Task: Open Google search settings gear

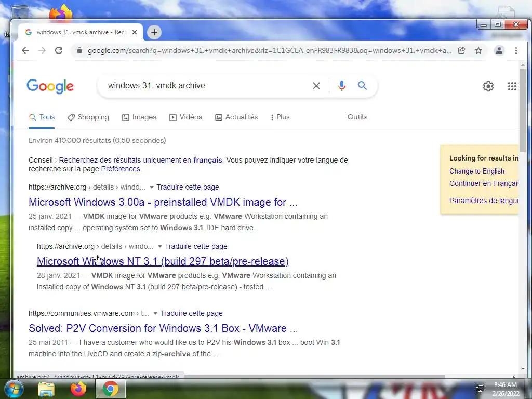Action: 488,86
